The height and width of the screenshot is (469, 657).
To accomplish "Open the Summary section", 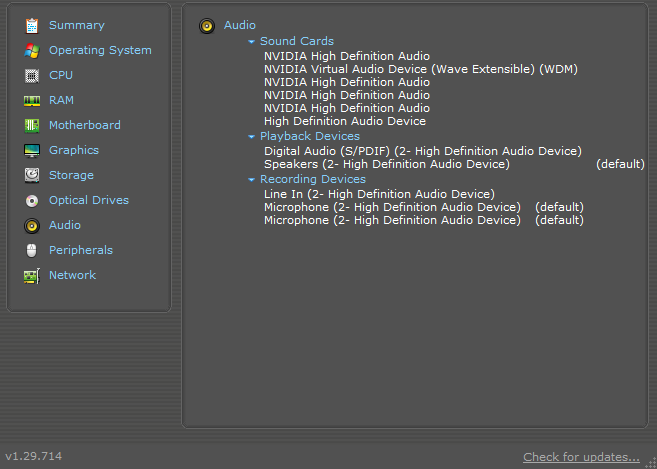I will click(77, 25).
